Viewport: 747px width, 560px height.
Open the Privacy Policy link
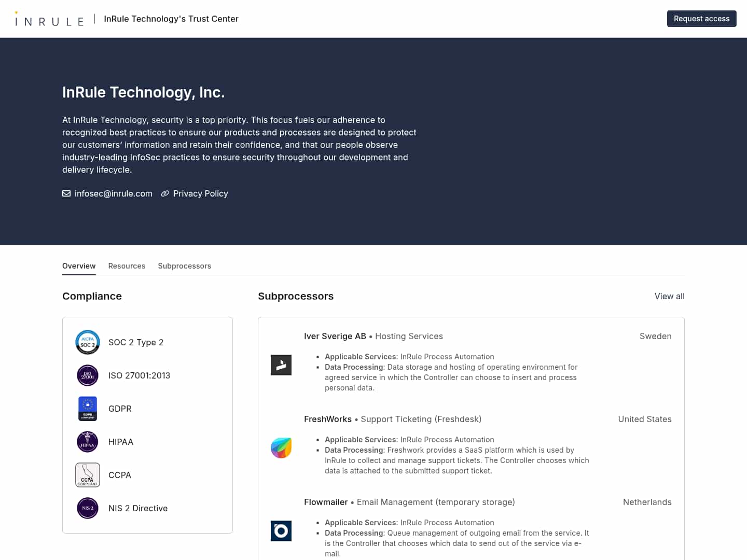tap(201, 193)
